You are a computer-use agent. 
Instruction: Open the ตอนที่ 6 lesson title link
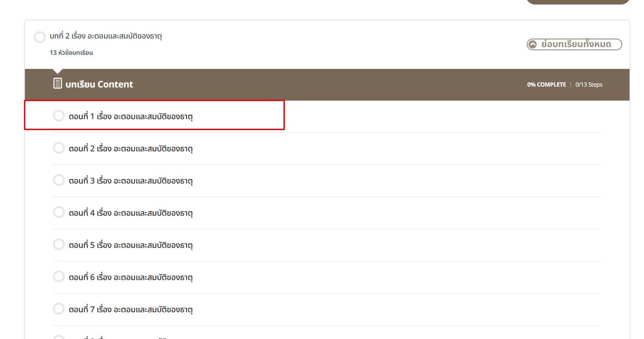pyautogui.click(x=131, y=277)
